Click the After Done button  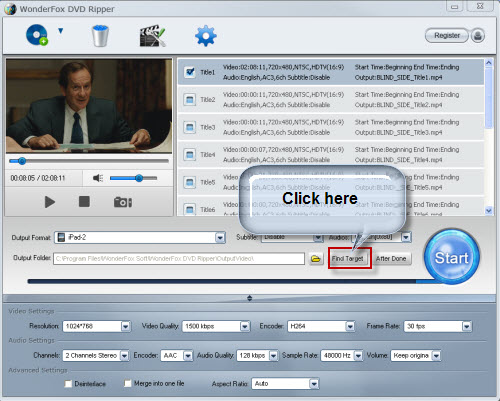click(391, 259)
